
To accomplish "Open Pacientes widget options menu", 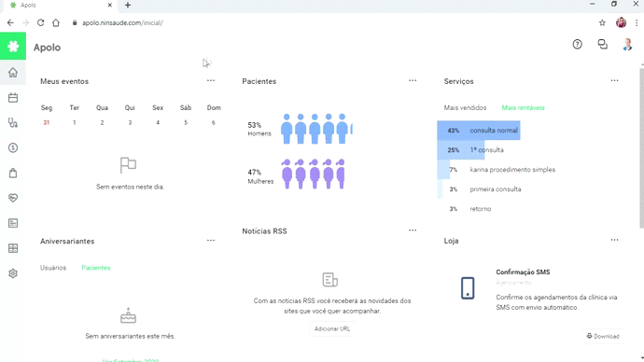I will pyautogui.click(x=413, y=80).
